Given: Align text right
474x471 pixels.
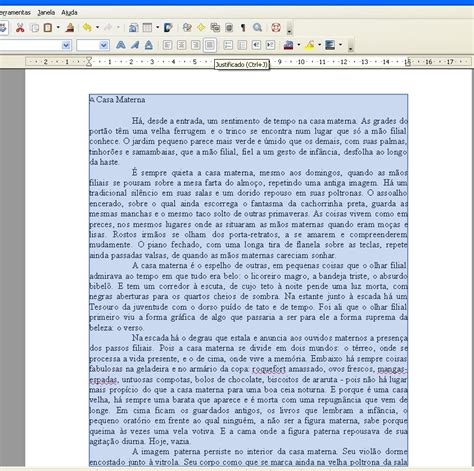Looking at the screenshot, I should [x=195, y=45].
